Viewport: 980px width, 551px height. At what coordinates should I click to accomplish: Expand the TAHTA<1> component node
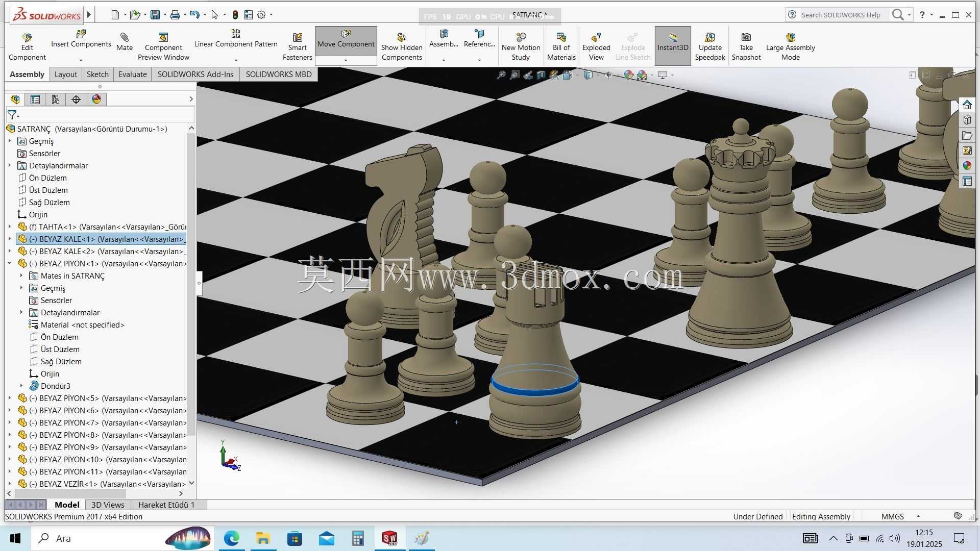[10, 227]
